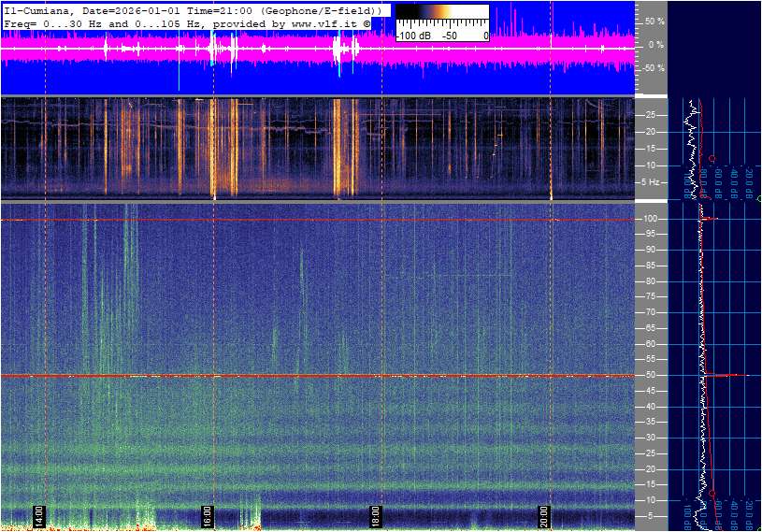Click the dB color scale gradient bar
The height and width of the screenshot is (532, 762).
point(441,17)
